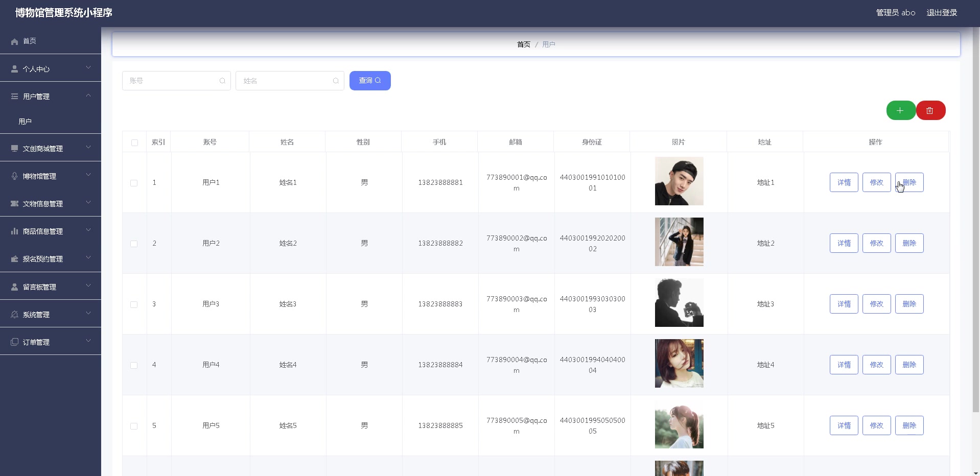The height and width of the screenshot is (476, 980).
Task: Collapse the 用户管理 menu chevron
Action: [x=88, y=96]
